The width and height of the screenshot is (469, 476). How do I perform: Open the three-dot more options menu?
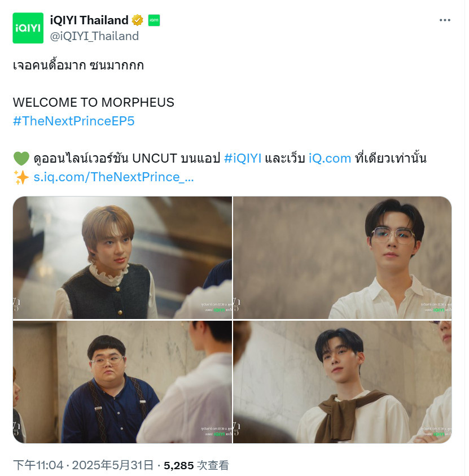[x=444, y=20]
